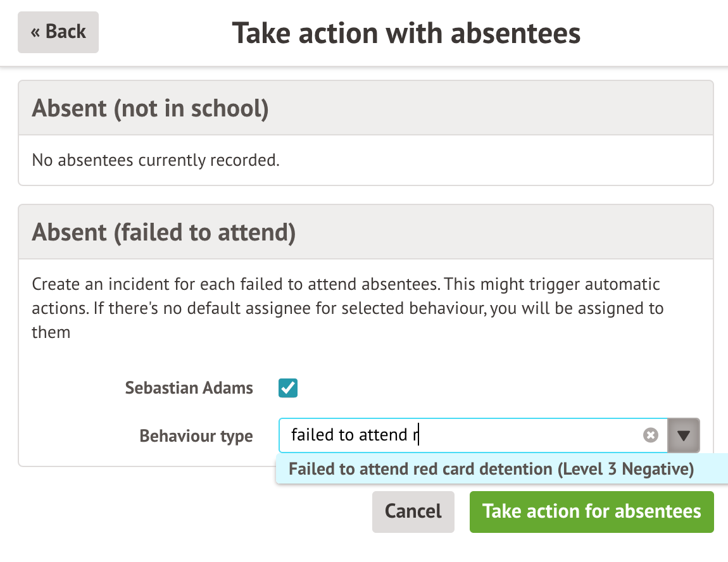Click the word 'absentees' in page title
728x562 pixels.
point(515,33)
